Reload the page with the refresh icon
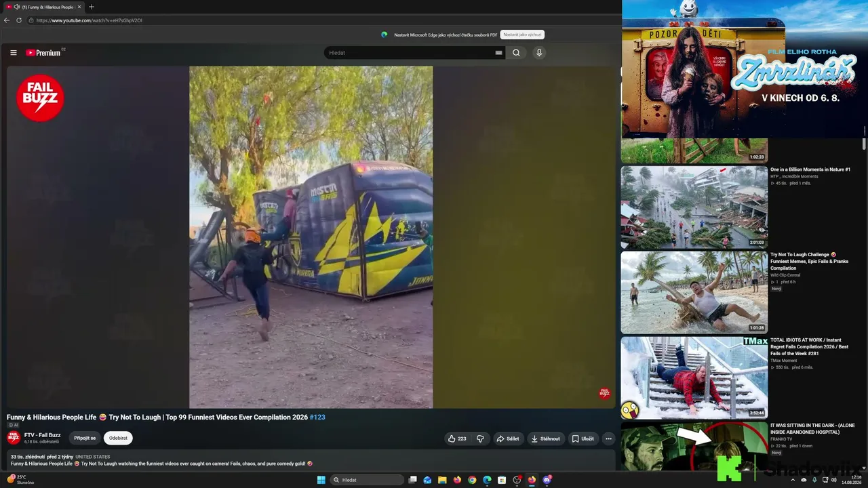Screen dimensions: 868x488 coord(19,20)
